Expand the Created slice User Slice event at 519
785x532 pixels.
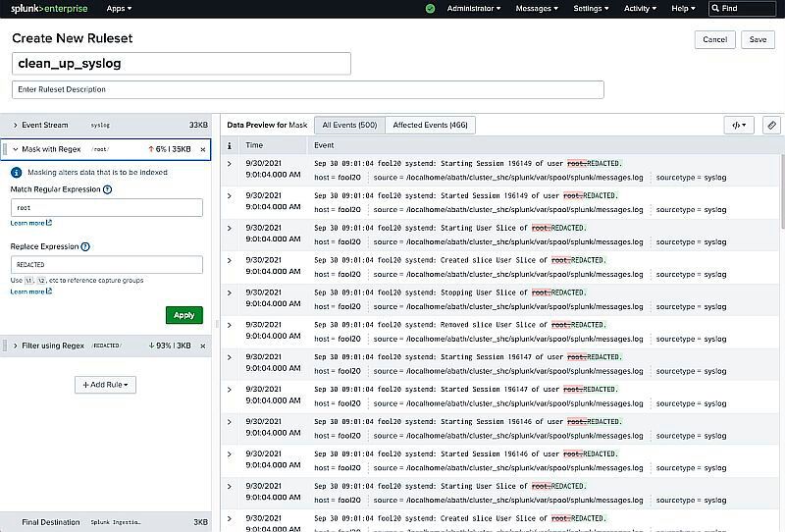[x=230, y=260]
